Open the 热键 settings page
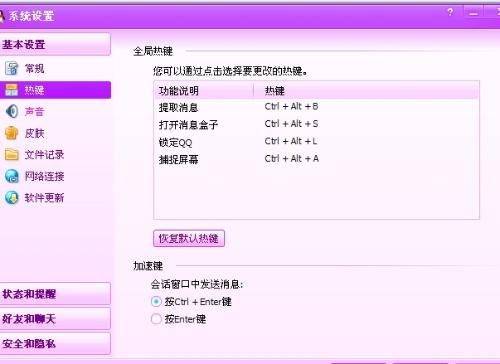 (55, 90)
